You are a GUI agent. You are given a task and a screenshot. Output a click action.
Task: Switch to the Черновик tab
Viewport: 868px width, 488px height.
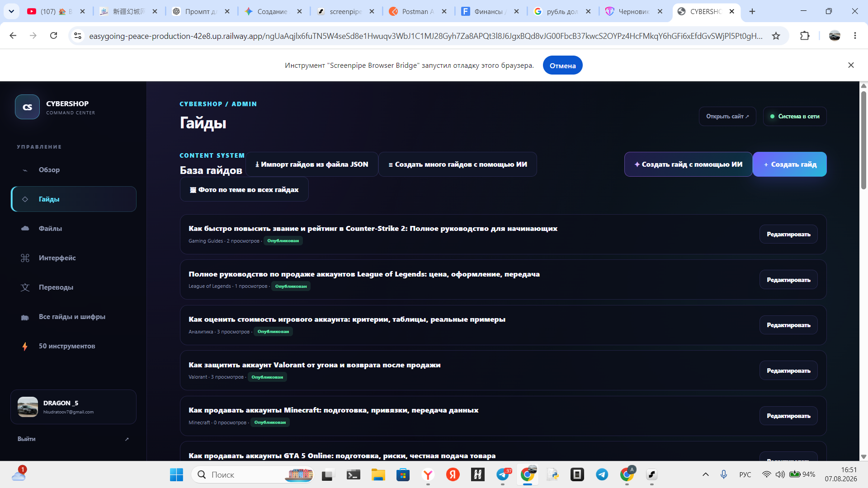coord(634,11)
